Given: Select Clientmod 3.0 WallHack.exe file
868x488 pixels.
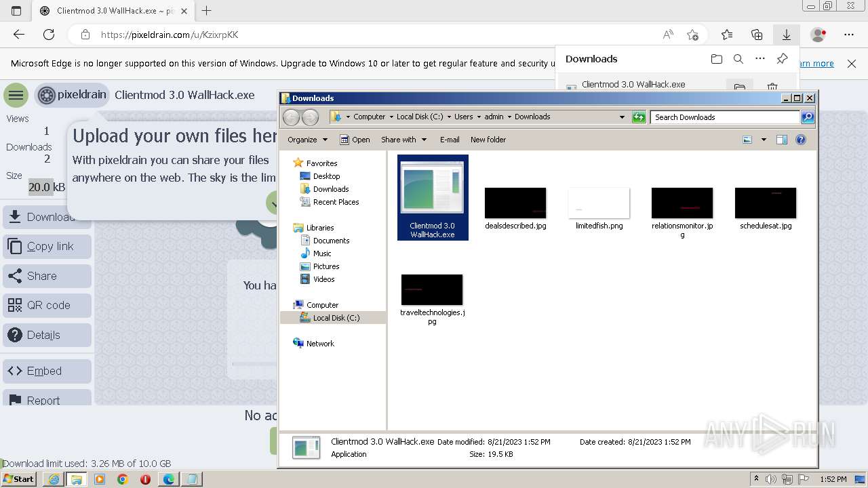Looking at the screenshot, I should click(x=433, y=197).
